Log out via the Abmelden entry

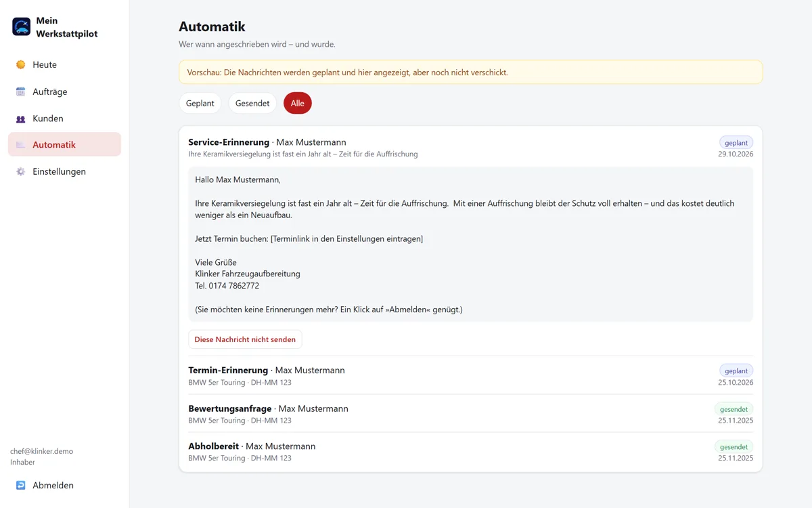click(x=64, y=486)
